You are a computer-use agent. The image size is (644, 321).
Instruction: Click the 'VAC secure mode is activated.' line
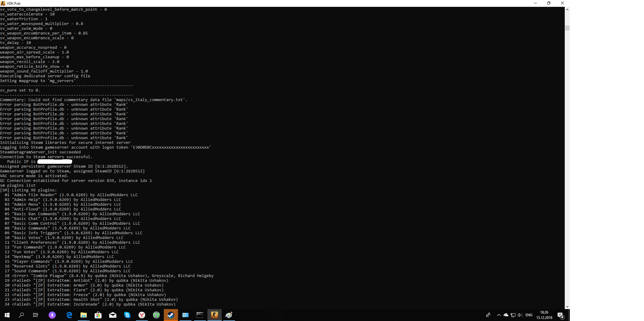(34, 176)
